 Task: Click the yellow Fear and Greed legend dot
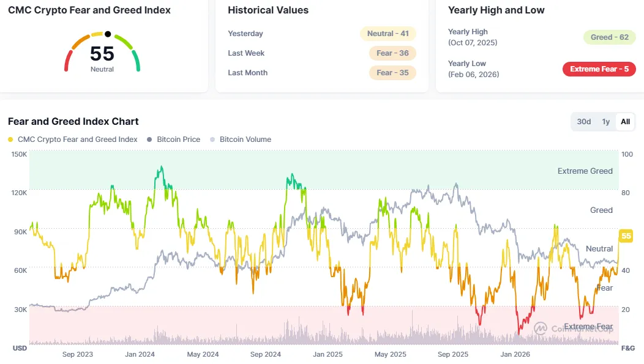pos(10,139)
